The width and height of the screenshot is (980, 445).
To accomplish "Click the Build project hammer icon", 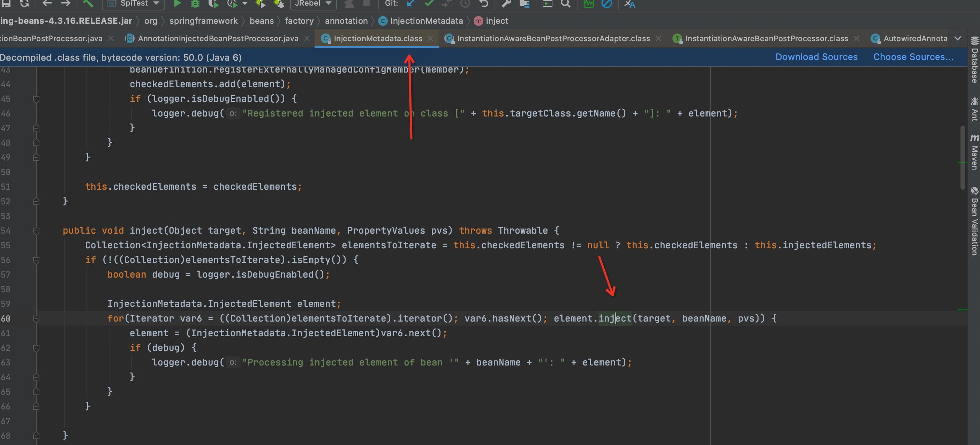I will coord(88,3).
